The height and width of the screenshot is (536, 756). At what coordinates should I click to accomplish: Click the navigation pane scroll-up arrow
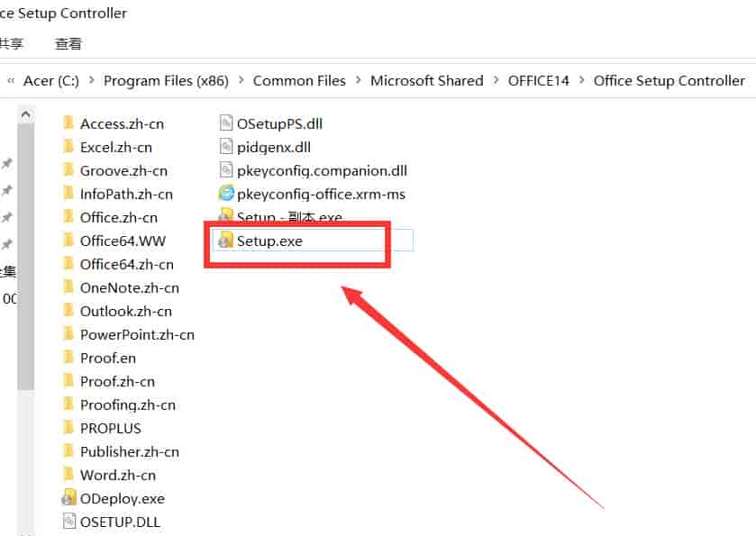click(x=26, y=114)
